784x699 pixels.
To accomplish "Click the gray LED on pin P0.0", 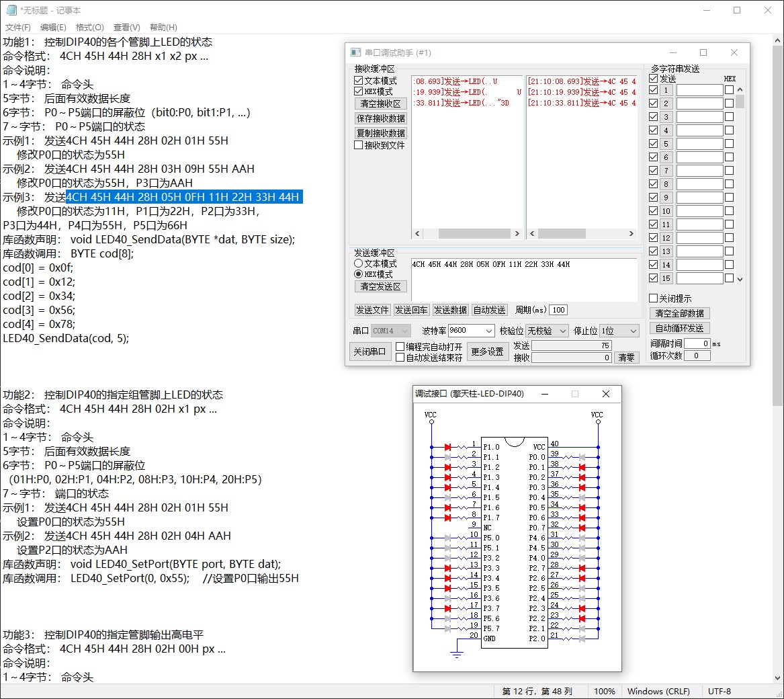I will tap(582, 457).
